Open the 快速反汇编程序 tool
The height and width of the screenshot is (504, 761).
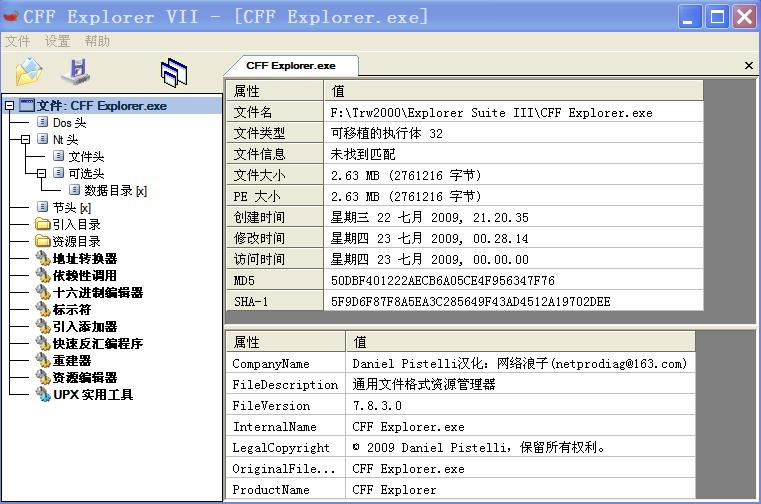tap(98, 343)
